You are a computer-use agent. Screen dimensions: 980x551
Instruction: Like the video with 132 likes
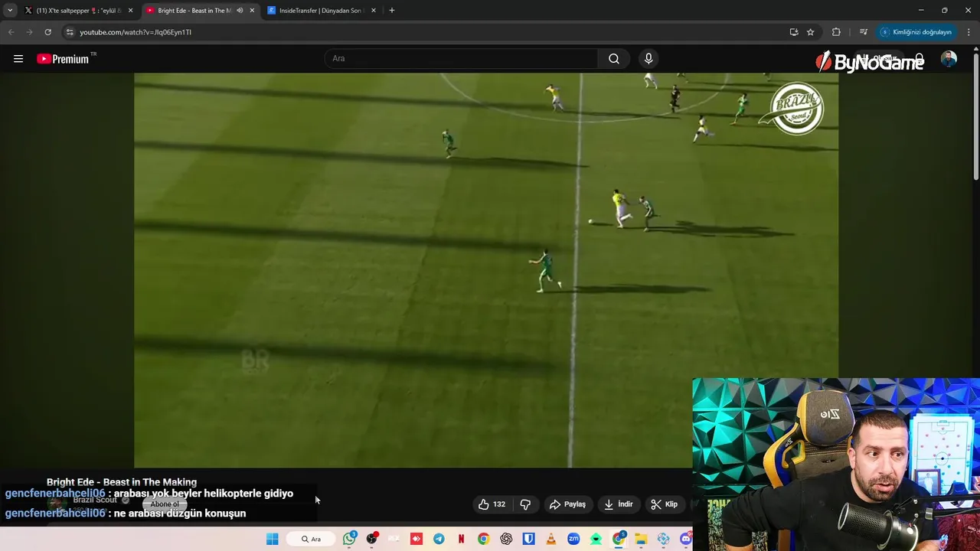(x=492, y=504)
